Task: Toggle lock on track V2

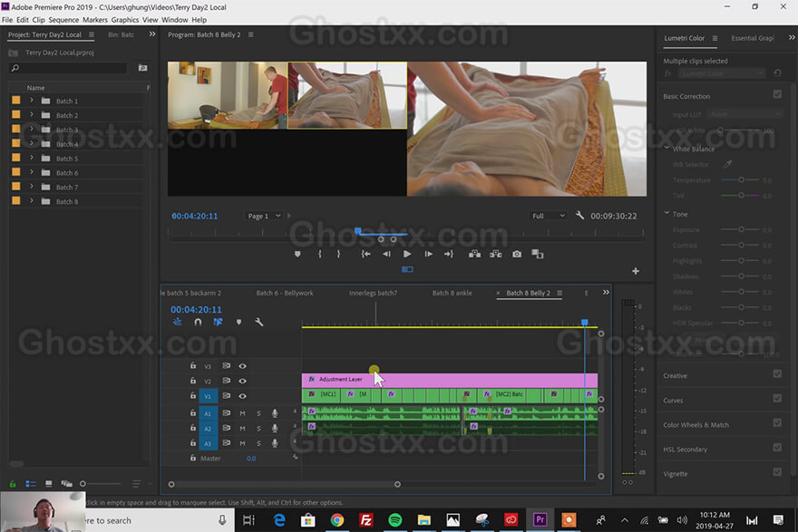Action: pyautogui.click(x=193, y=381)
